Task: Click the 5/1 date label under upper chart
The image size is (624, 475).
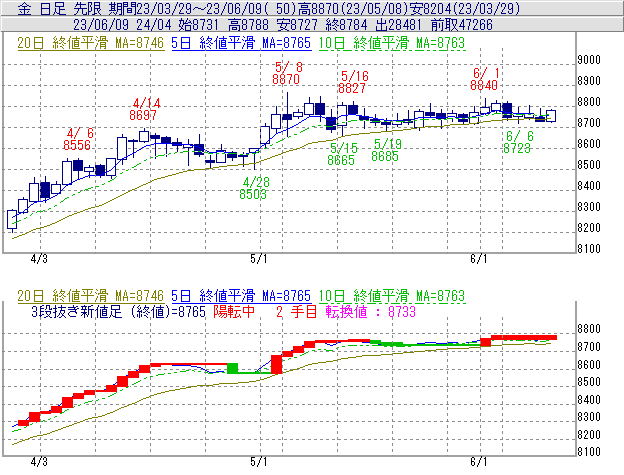Action: (259, 259)
